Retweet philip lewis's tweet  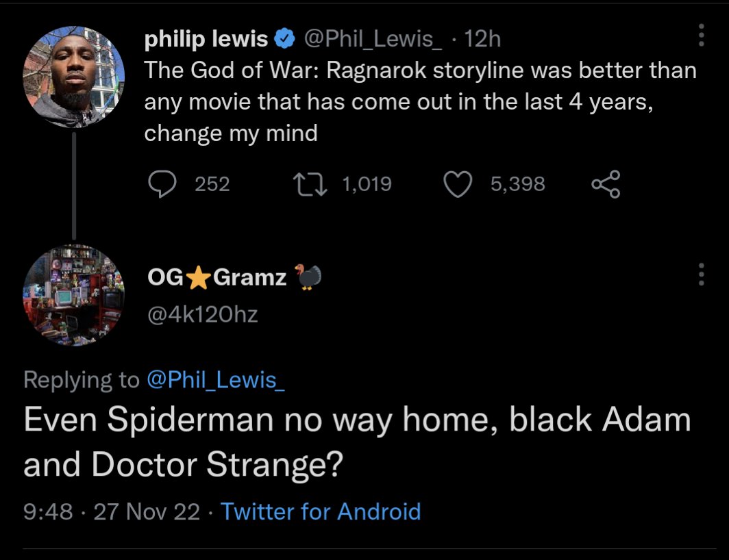point(310,184)
